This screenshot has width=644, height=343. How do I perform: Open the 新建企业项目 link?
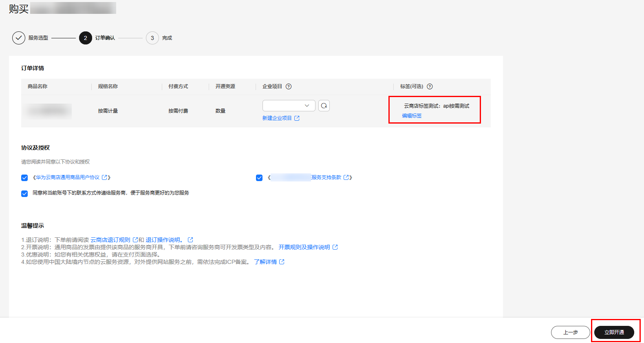pyautogui.click(x=277, y=118)
